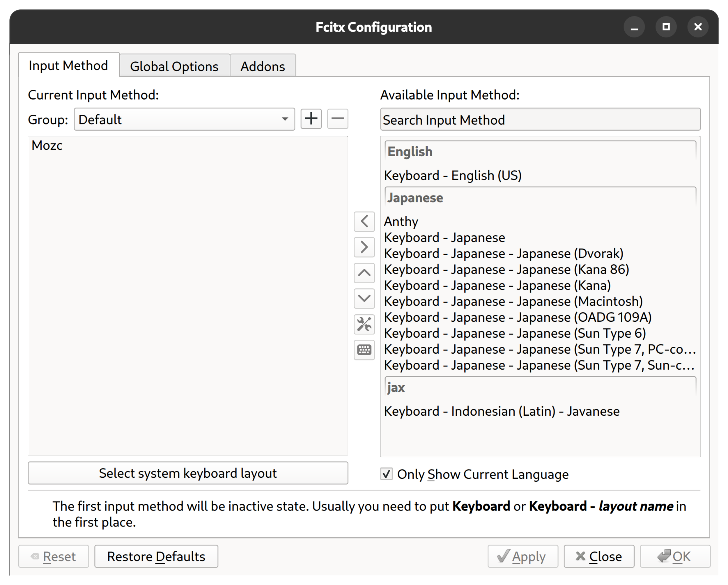This screenshot has height=585, width=728.
Task: Click the jax group header
Action: 540,387
